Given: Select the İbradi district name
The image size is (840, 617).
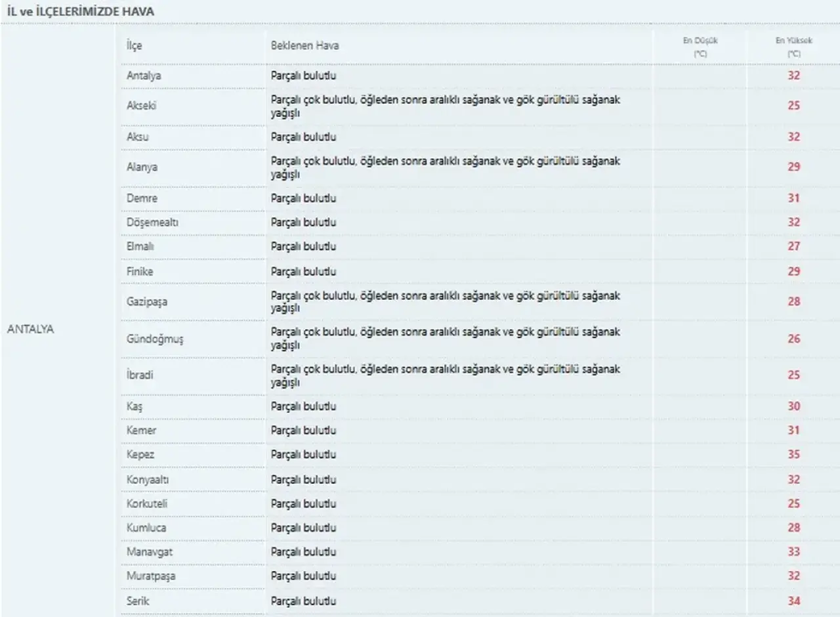Looking at the screenshot, I should click(140, 375).
